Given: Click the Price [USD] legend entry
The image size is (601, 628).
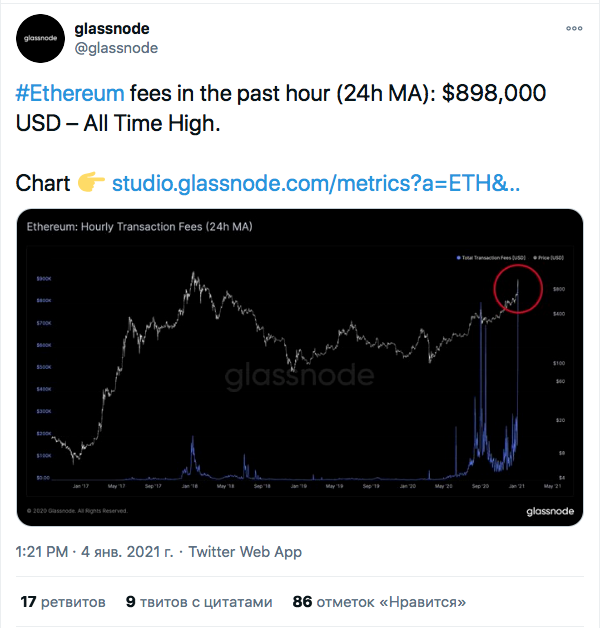Looking at the screenshot, I should point(546,259).
